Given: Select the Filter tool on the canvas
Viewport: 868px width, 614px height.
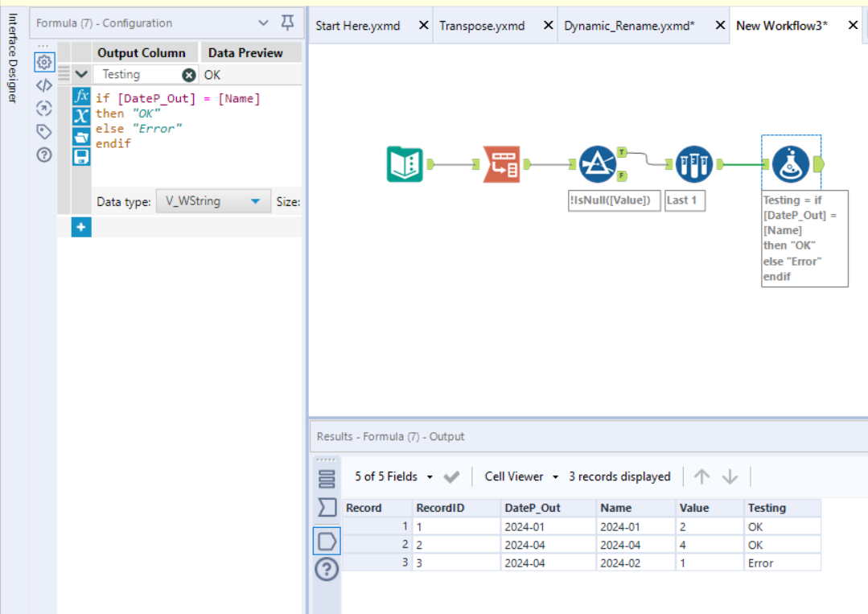Looking at the screenshot, I should [599, 163].
